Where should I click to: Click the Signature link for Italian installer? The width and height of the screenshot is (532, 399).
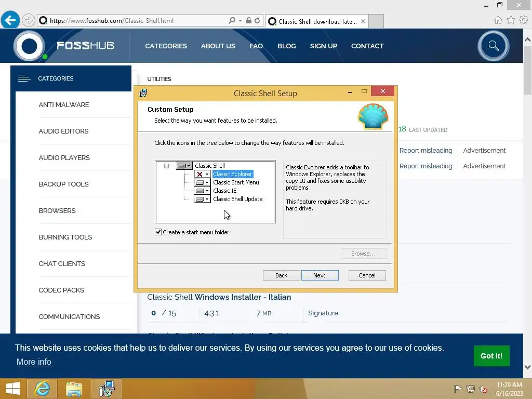coord(323,313)
